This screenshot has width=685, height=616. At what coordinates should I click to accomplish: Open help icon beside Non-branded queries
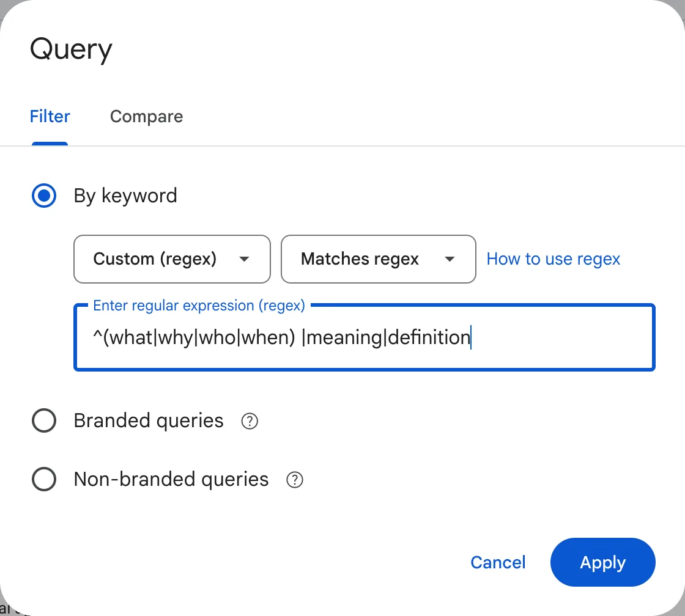[x=294, y=480]
